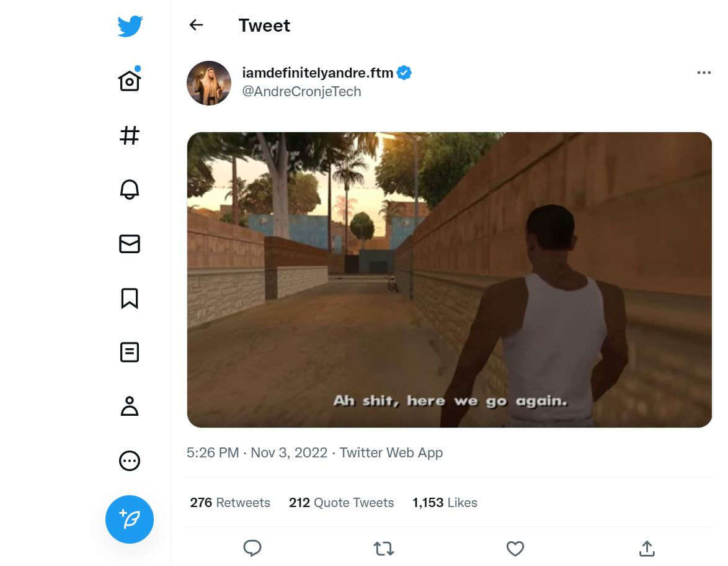Reply to the tweet
Image resolution: width=728 pixels, height=566 pixels.
click(x=252, y=549)
